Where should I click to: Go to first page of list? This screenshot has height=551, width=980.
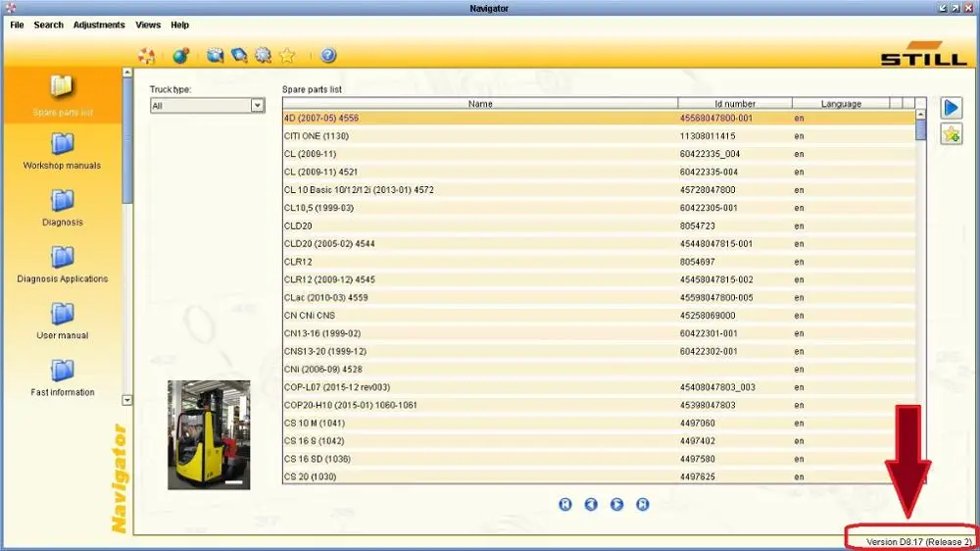(565, 504)
